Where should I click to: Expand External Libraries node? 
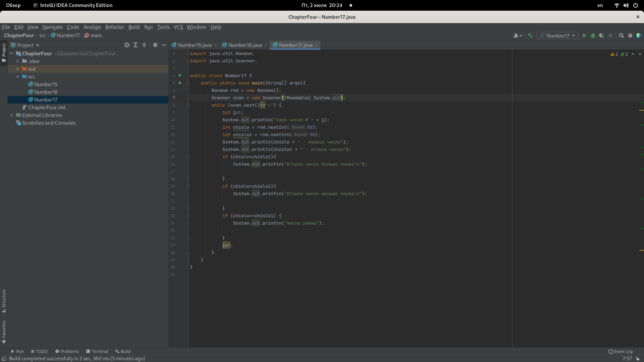[x=12, y=115]
